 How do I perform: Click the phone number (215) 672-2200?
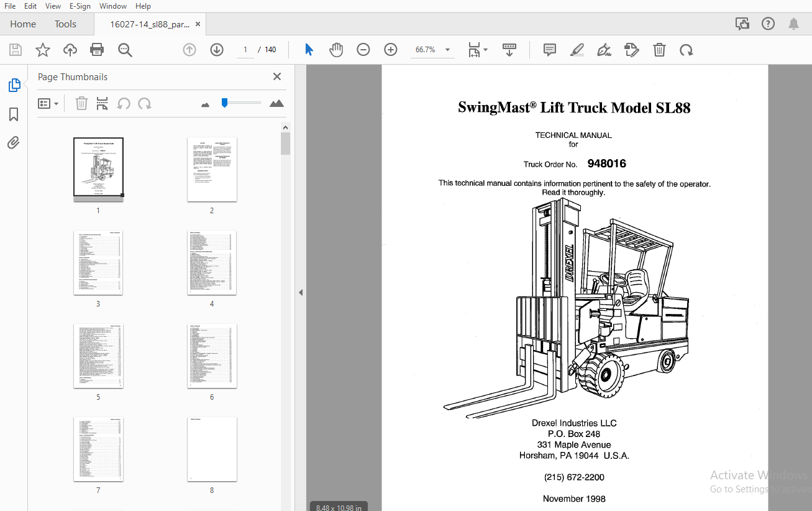pyautogui.click(x=574, y=477)
